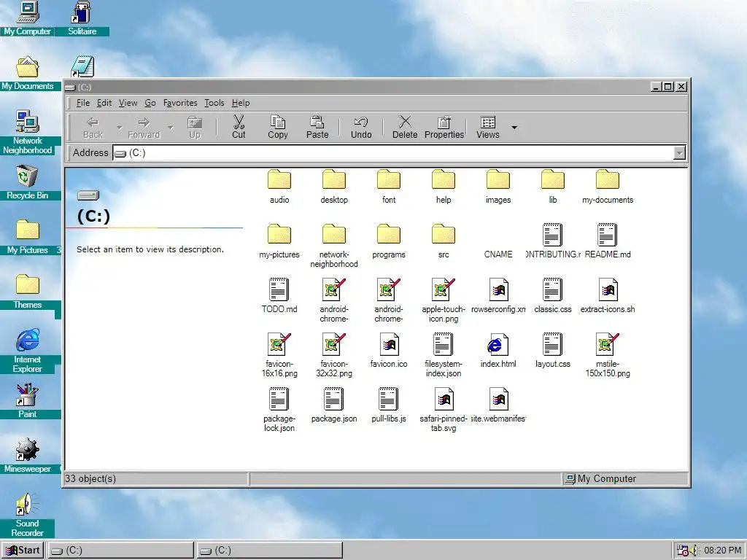Open the Address bar dropdown

(680, 153)
